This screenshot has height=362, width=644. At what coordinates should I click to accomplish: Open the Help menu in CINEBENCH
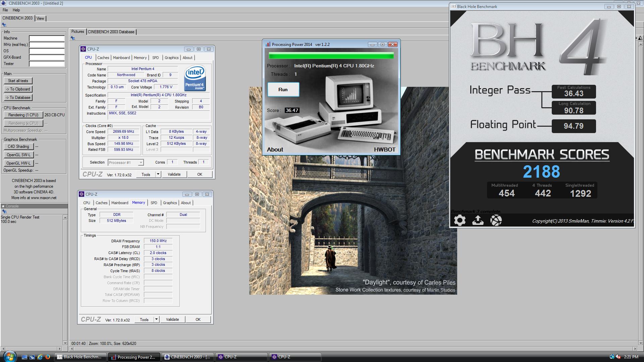16,10
